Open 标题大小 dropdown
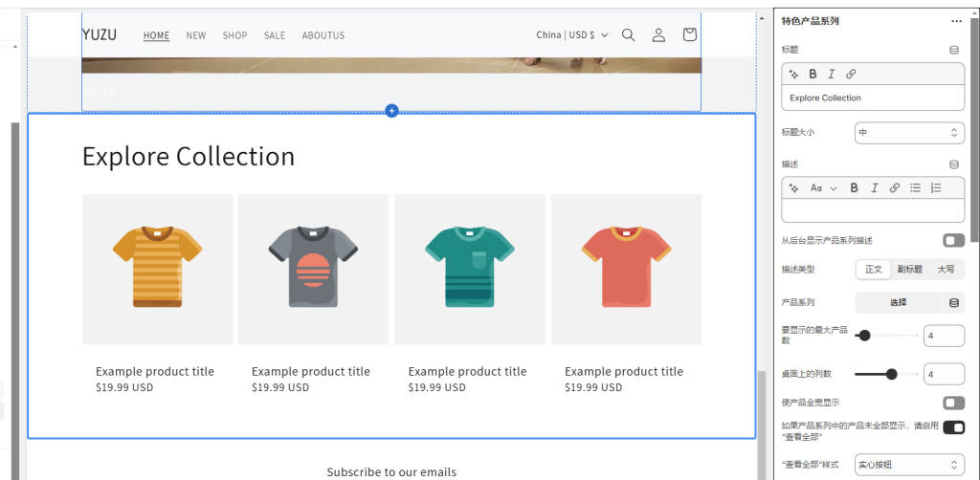This screenshot has width=980, height=480. [909, 133]
